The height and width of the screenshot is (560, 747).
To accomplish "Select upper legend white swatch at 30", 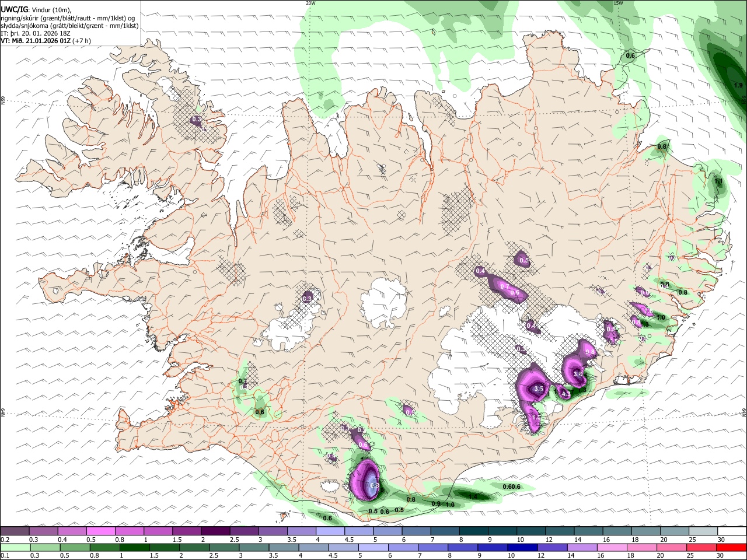I will (x=732, y=531).
